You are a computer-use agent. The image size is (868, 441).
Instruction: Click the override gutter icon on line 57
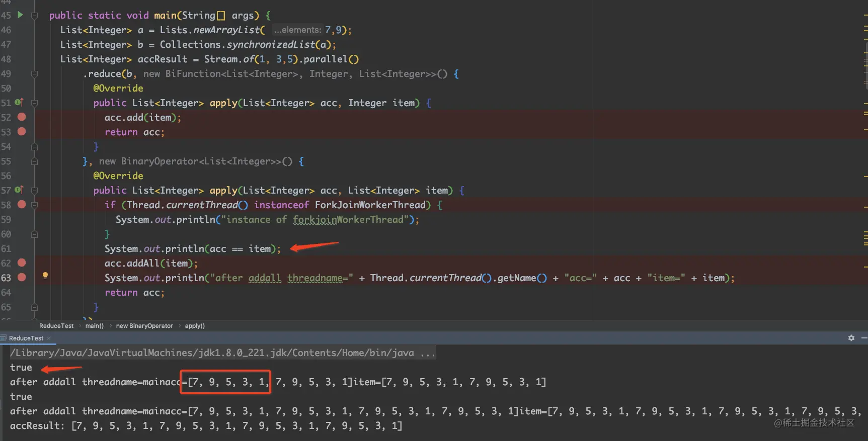coord(19,190)
